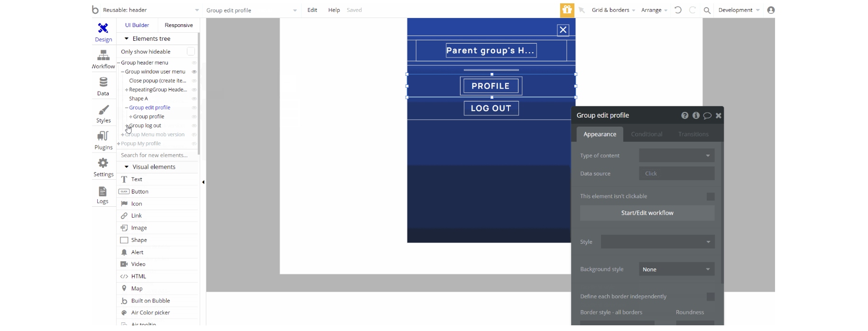868x331 pixels.
Task: Toggle visibility of Close popup element
Action: 194,81
